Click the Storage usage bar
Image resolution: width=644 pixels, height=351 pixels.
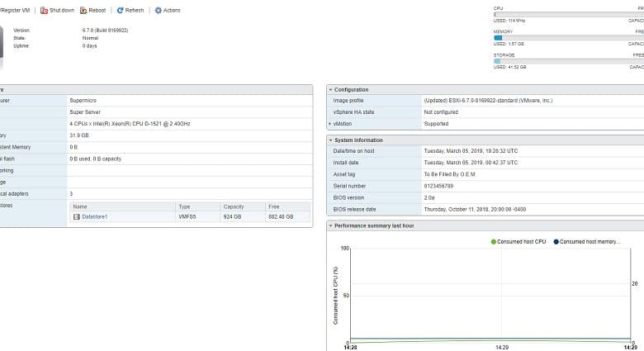click(x=568, y=61)
